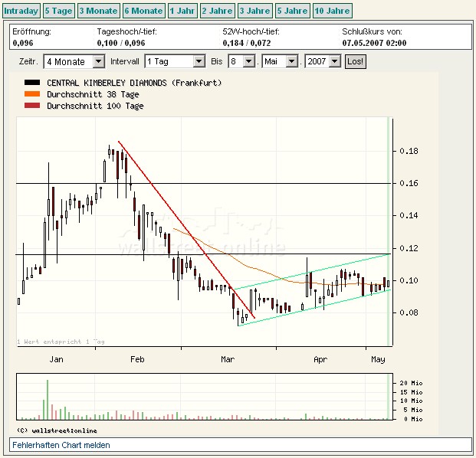476x458 pixels.
Task: Switch to the 1 Jahr tab
Action: pos(182,11)
